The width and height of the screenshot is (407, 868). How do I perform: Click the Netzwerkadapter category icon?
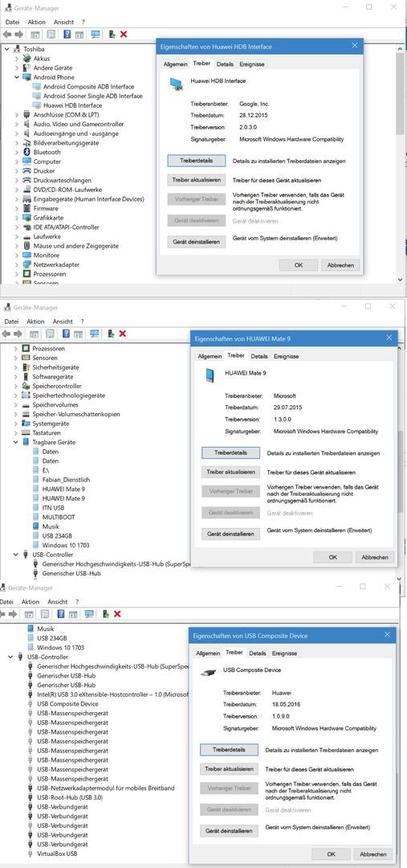click(27, 264)
